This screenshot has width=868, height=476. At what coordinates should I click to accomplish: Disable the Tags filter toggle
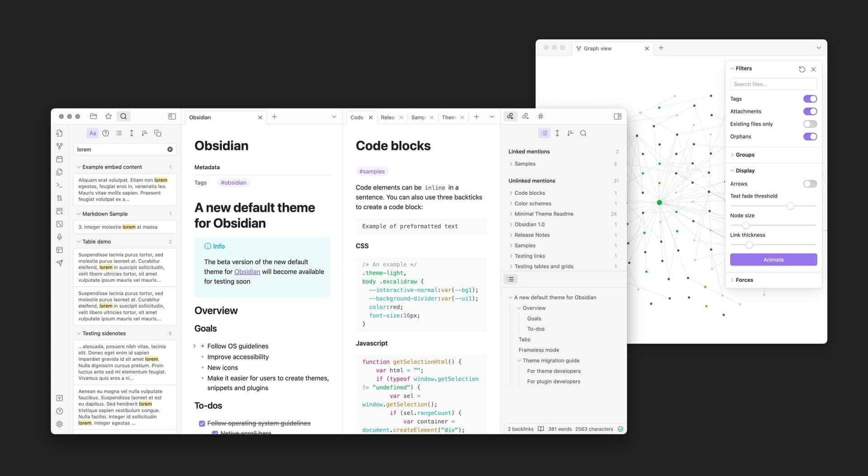(x=810, y=99)
